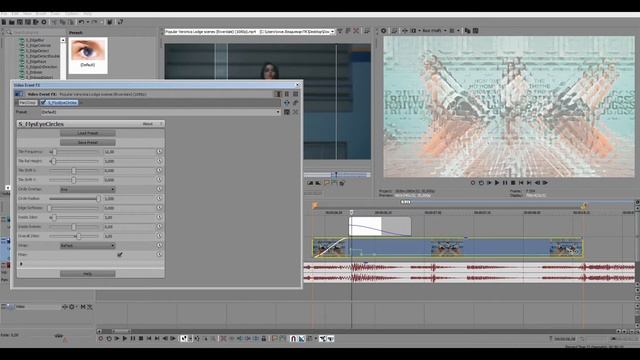The image size is (640, 360).
Task: Toggle the animate clock for Tile Frequency
Action: pos(159,151)
